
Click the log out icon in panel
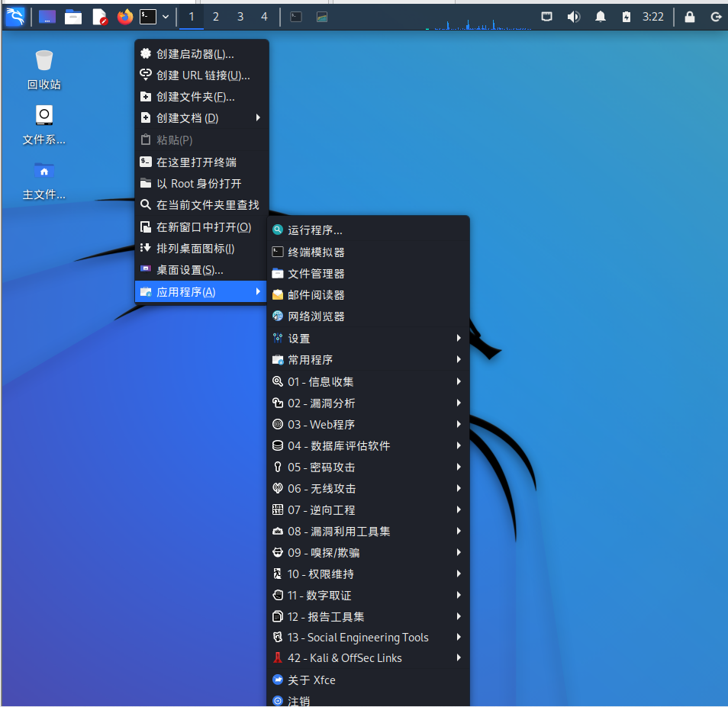click(716, 18)
